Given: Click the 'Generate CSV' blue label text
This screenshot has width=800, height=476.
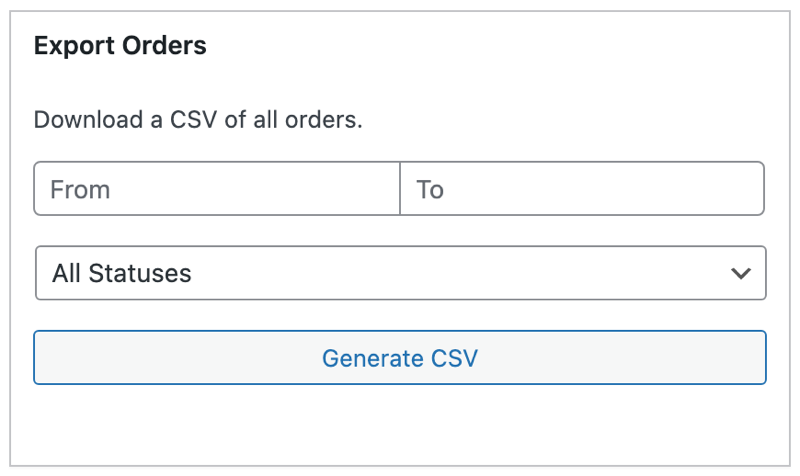Looking at the screenshot, I should pos(400,358).
